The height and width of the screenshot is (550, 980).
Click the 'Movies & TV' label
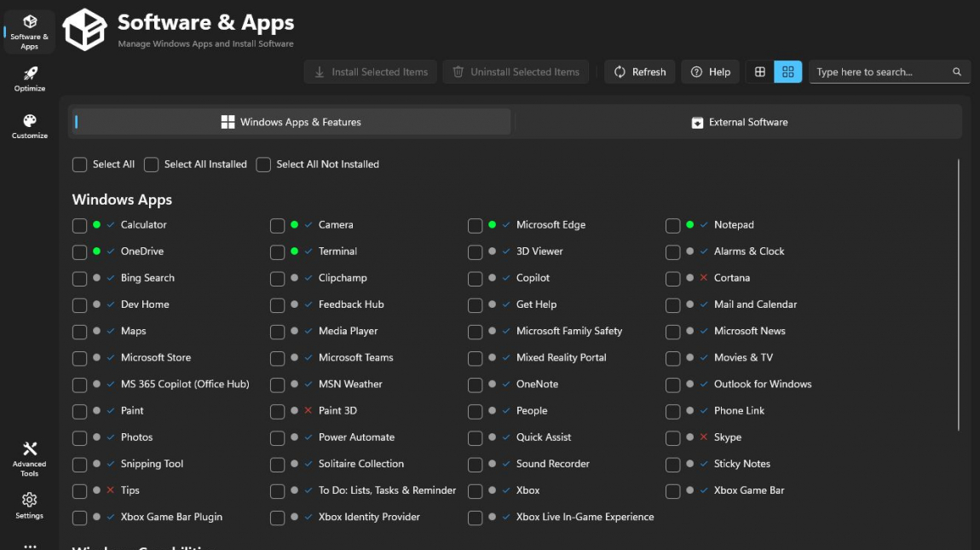pyautogui.click(x=743, y=357)
